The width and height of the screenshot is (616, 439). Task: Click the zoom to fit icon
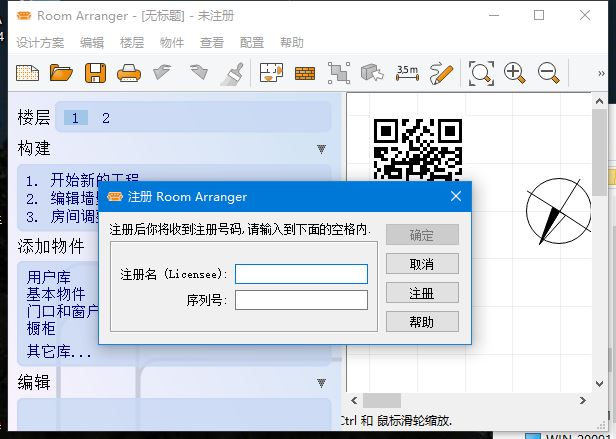(x=481, y=73)
